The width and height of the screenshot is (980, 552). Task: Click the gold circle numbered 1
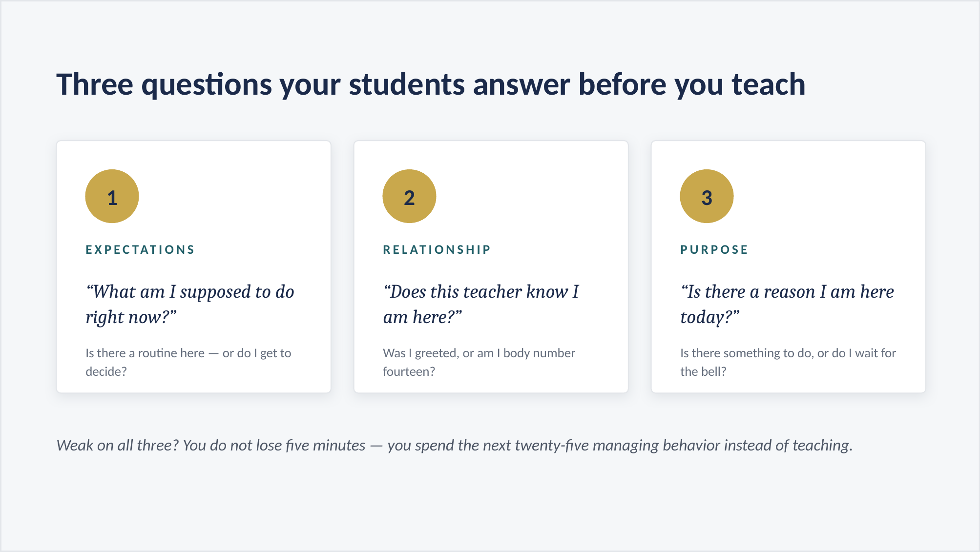pyautogui.click(x=112, y=196)
